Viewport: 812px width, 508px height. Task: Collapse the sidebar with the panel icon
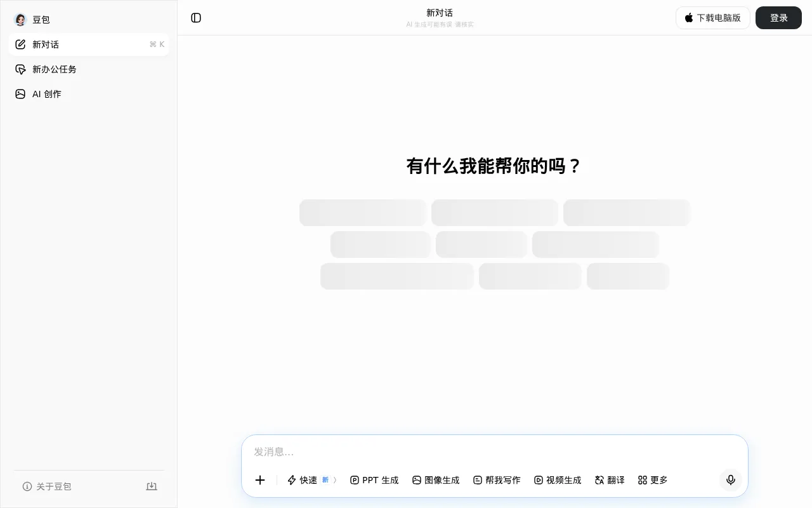click(x=196, y=18)
